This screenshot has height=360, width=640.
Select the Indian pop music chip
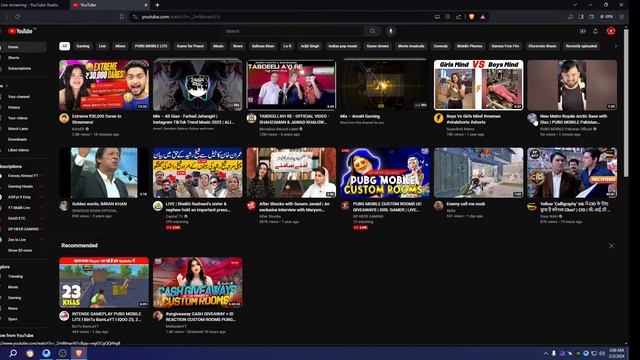coord(343,46)
